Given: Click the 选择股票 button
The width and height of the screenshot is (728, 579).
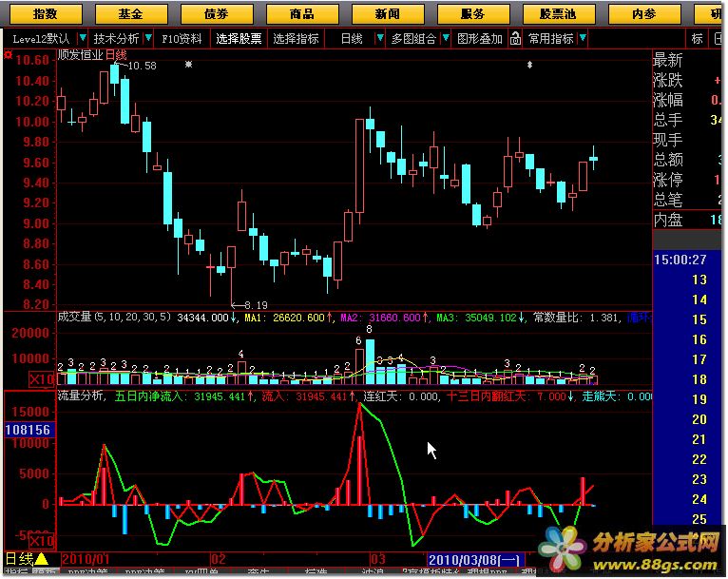Looking at the screenshot, I should pyautogui.click(x=239, y=39).
